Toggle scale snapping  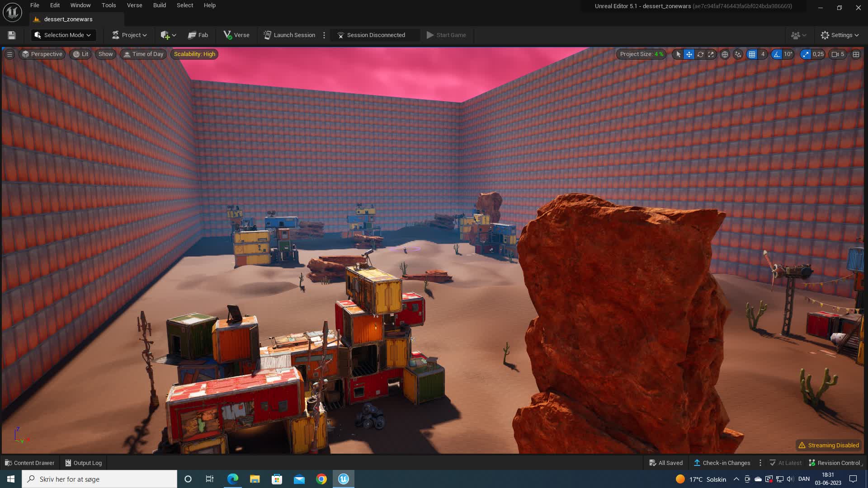click(x=806, y=54)
